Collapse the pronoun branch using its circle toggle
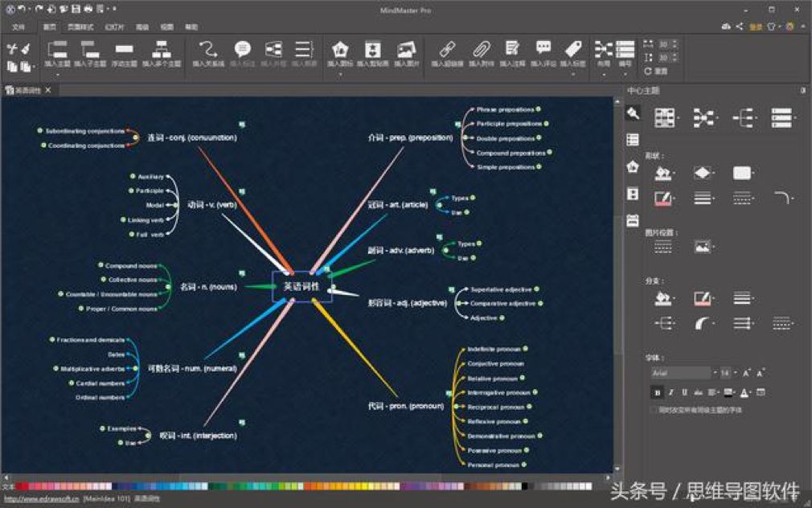The image size is (812, 508). 456,407
